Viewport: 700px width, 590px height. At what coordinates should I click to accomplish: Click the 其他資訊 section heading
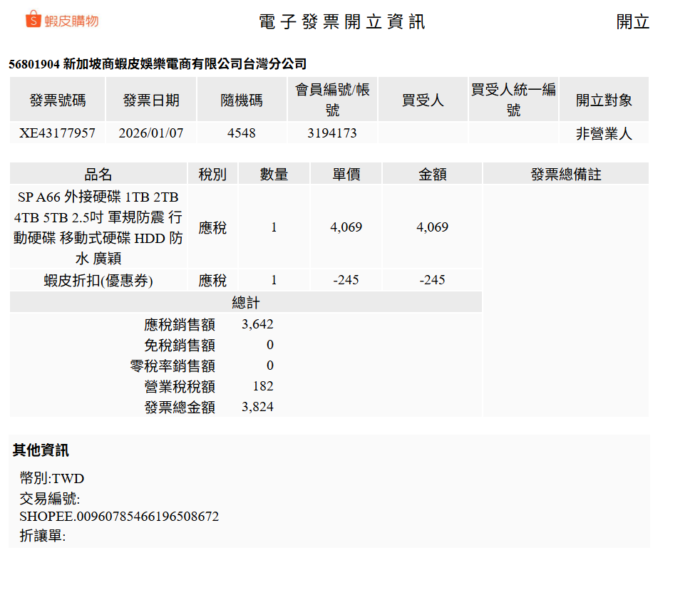click(41, 450)
